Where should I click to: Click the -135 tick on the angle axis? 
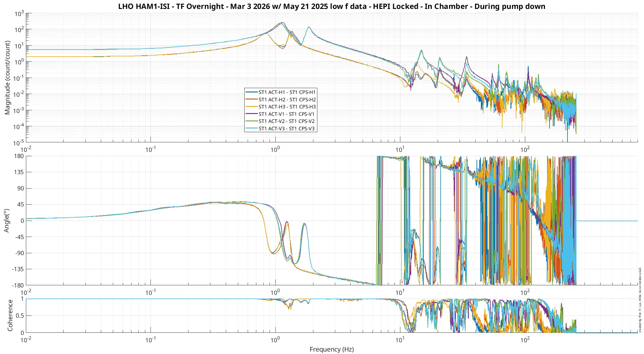(18, 269)
